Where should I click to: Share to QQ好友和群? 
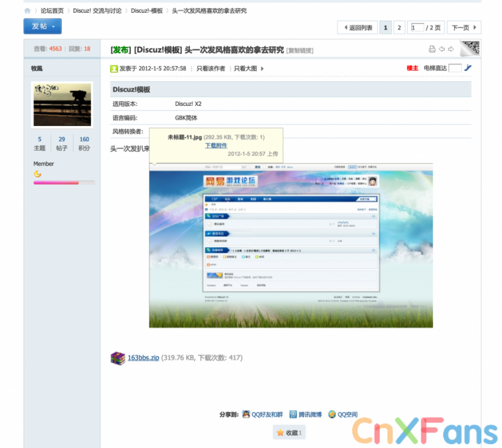pyautogui.click(x=263, y=414)
